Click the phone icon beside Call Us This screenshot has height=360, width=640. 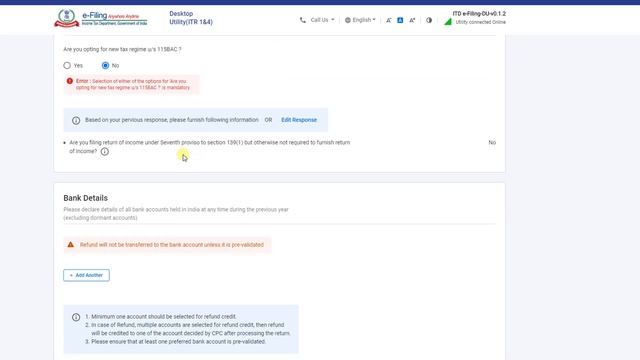click(x=302, y=20)
